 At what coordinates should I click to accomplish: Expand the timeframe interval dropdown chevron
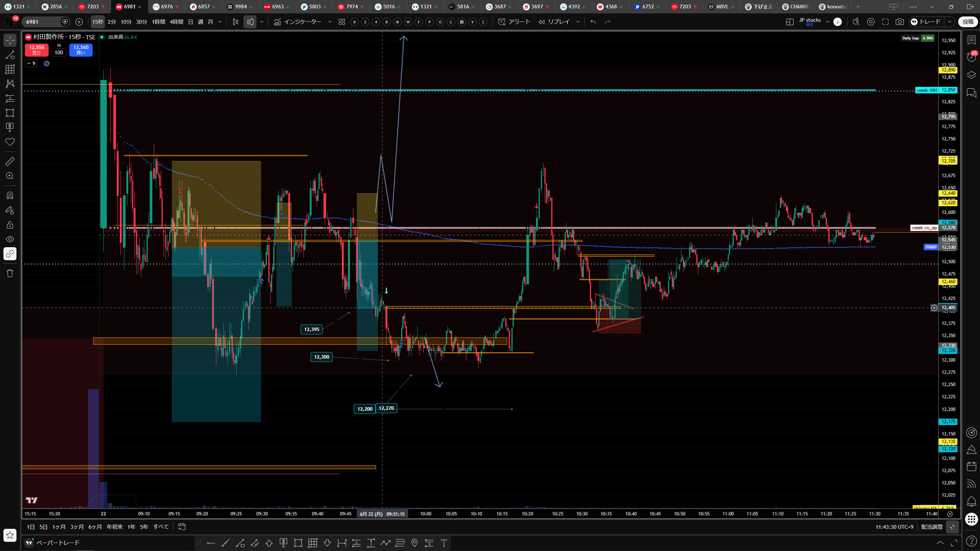(220, 22)
